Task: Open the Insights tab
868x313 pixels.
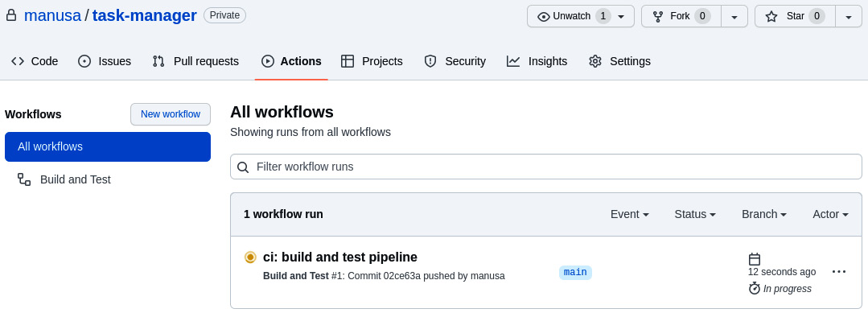Action: coord(537,61)
